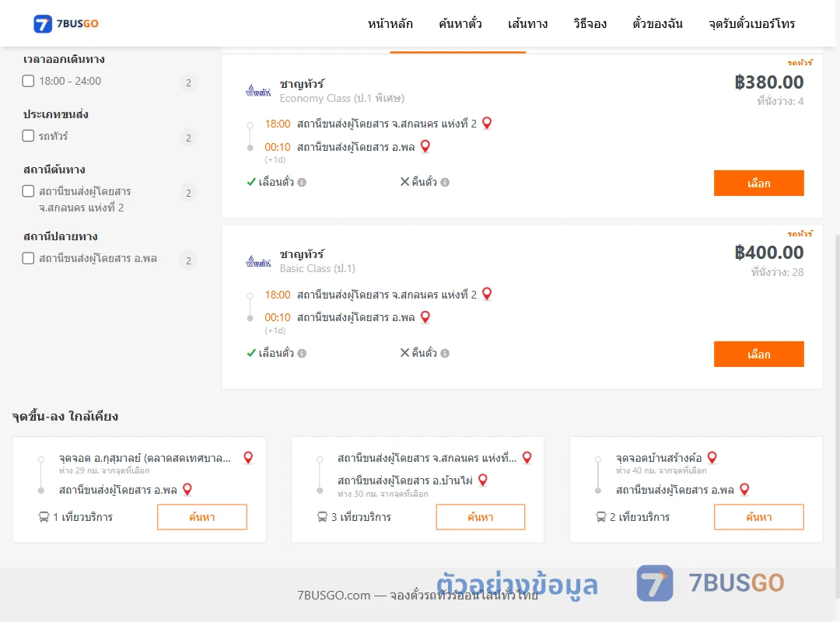The width and height of the screenshot is (840, 622).
Task: Show info icon next to เลื่อนตั๋ว in ฿400 trip
Action: 302,353
